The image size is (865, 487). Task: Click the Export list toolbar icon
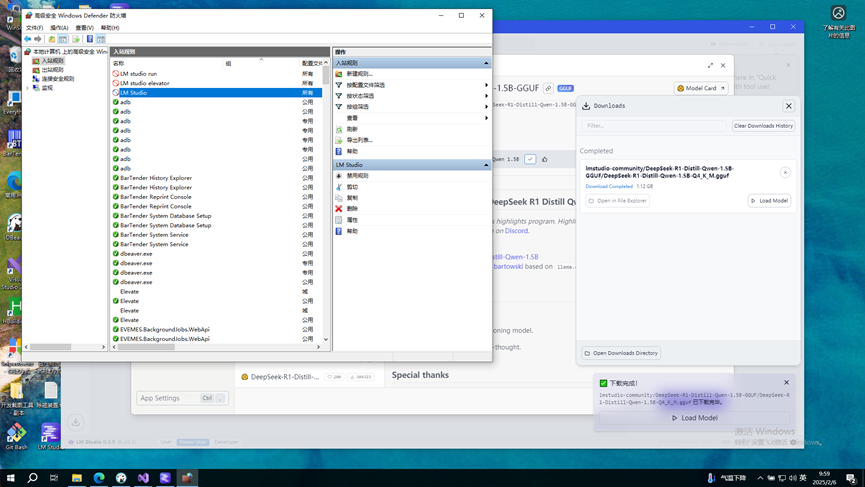click(76, 39)
